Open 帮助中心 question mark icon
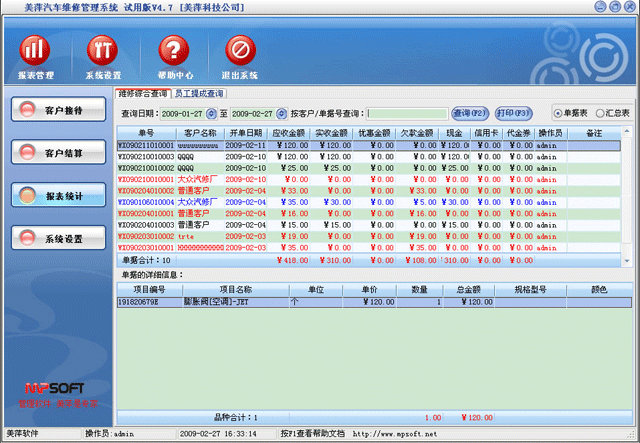This screenshot has height=443, width=640. (172, 50)
